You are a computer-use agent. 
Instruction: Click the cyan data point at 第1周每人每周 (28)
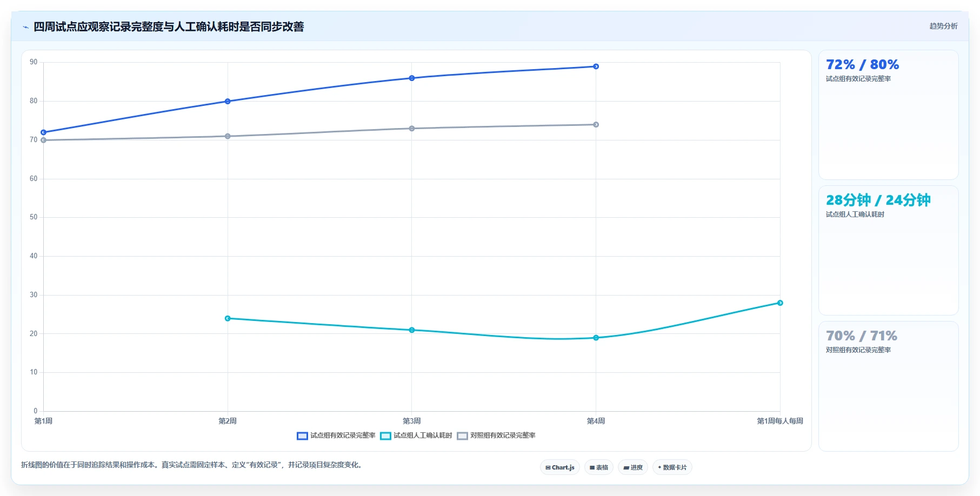pyautogui.click(x=780, y=303)
